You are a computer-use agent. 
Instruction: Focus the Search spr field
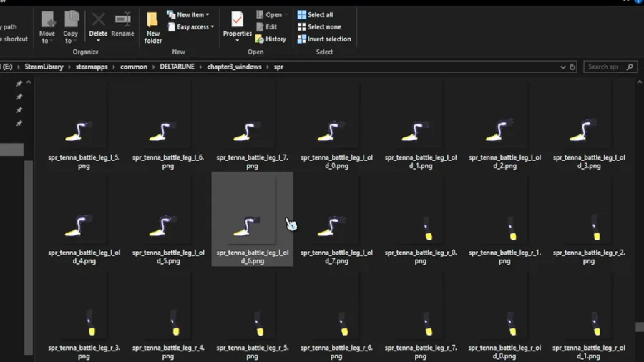[x=610, y=67]
